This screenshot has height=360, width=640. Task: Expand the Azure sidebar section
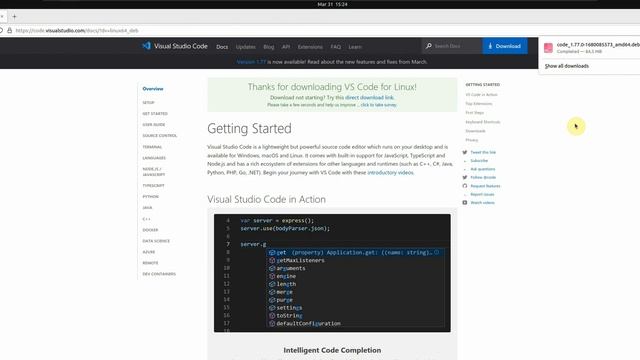[x=149, y=252]
